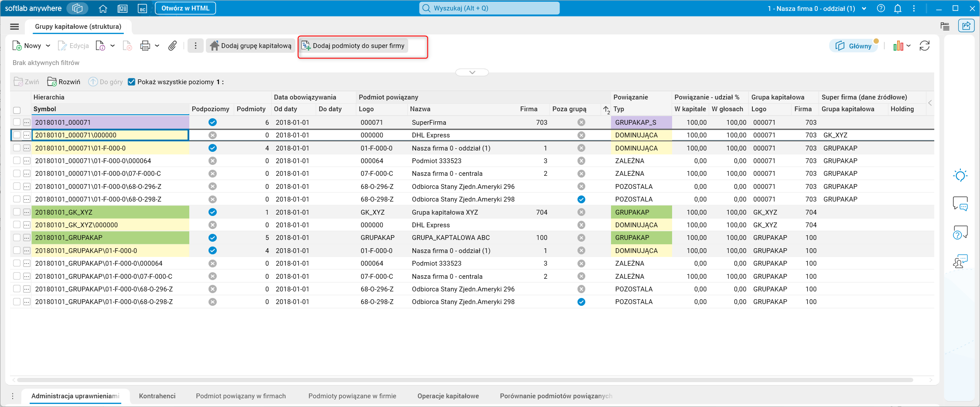The image size is (980, 407).
Task: Tick the select-all header checkbox
Action: pyautogui.click(x=17, y=110)
